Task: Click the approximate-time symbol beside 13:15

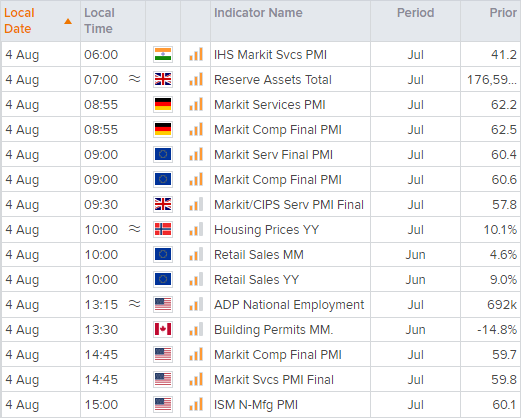Action: (135, 304)
